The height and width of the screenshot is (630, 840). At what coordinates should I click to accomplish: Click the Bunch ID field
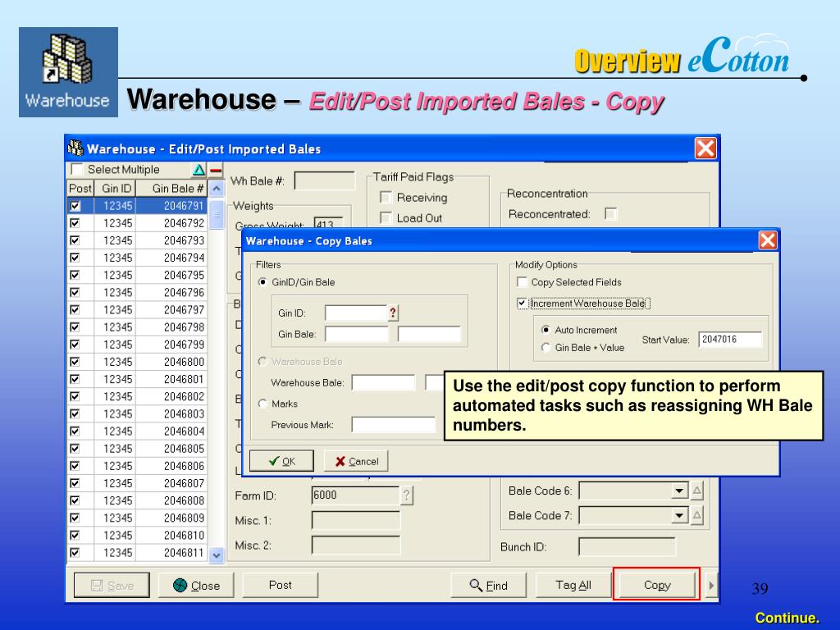[x=628, y=547]
